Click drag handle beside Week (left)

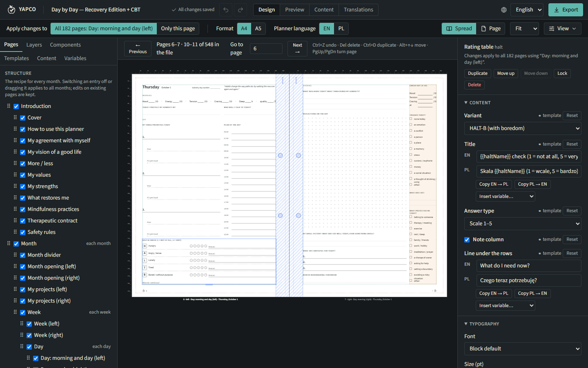coord(22,323)
